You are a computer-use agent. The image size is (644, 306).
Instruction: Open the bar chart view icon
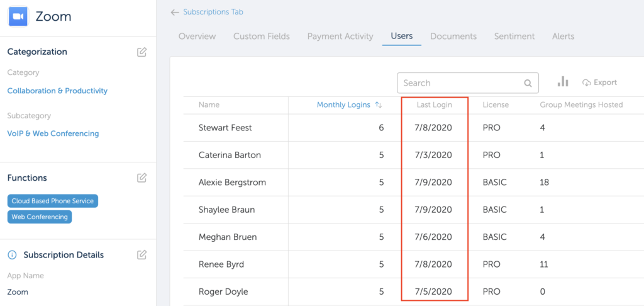[x=563, y=81]
